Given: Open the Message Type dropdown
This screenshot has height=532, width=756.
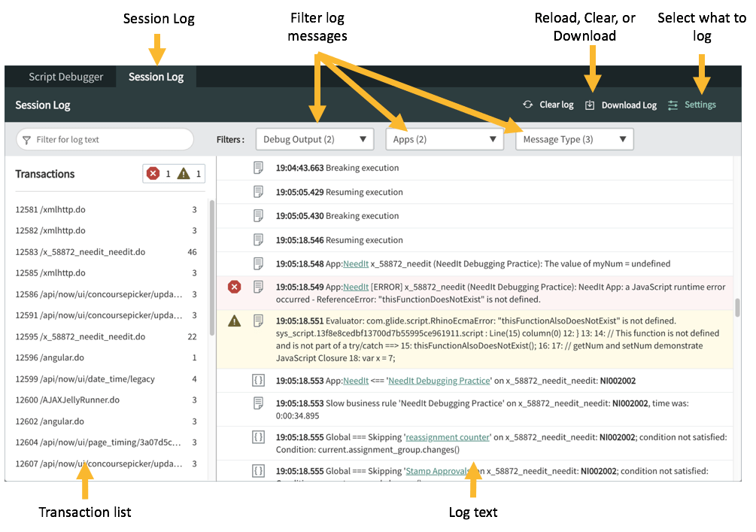Looking at the screenshot, I should tap(574, 138).
